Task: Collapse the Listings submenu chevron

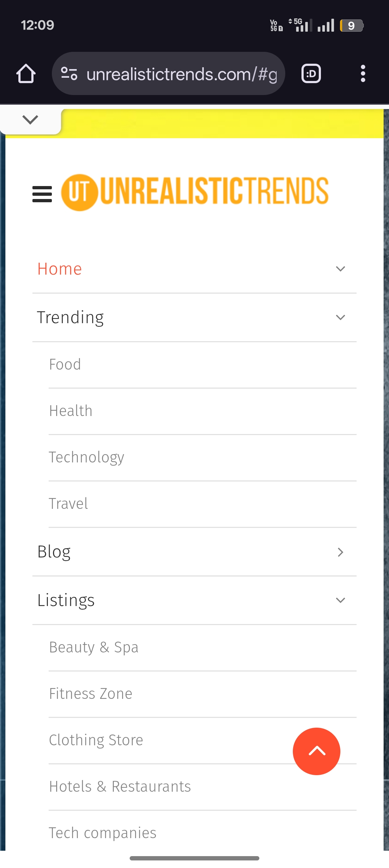Action: tap(340, 600)
